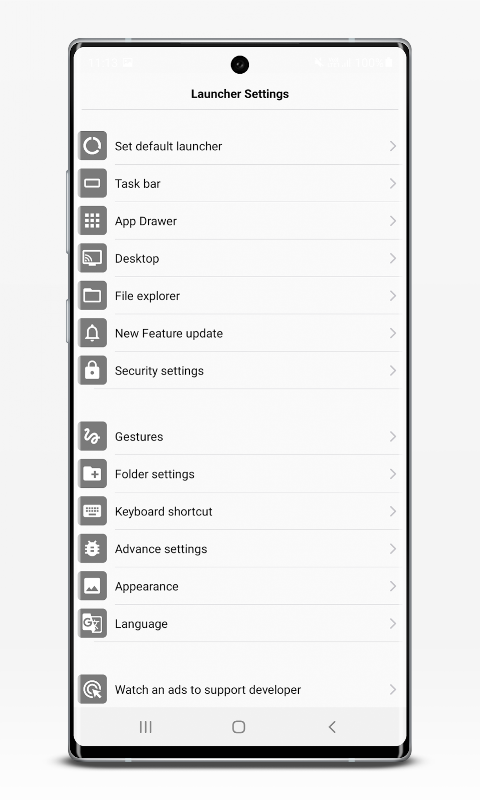Expand the Security settings chevron

click(393, 370)
